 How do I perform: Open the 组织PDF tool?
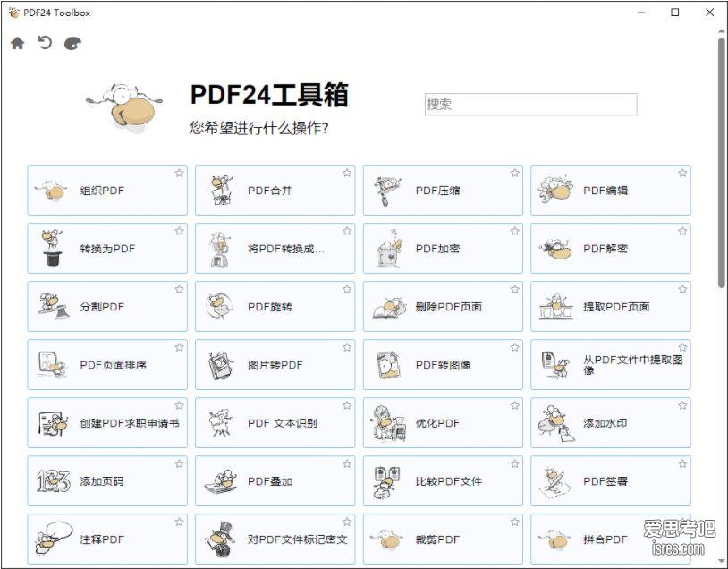[x=107, y=190]
